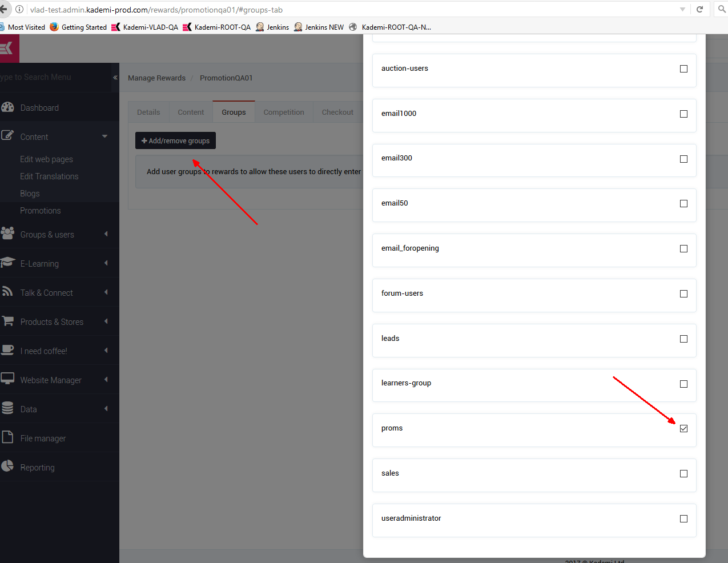Click the Website Manager monitor icon

coord(7,379)
